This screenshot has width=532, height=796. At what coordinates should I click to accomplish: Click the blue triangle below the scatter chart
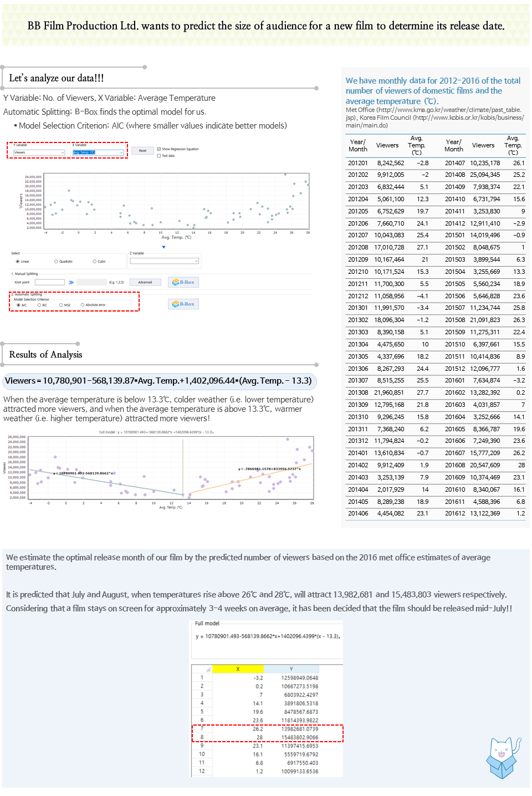pyautogui.click(x=163, y=247)
